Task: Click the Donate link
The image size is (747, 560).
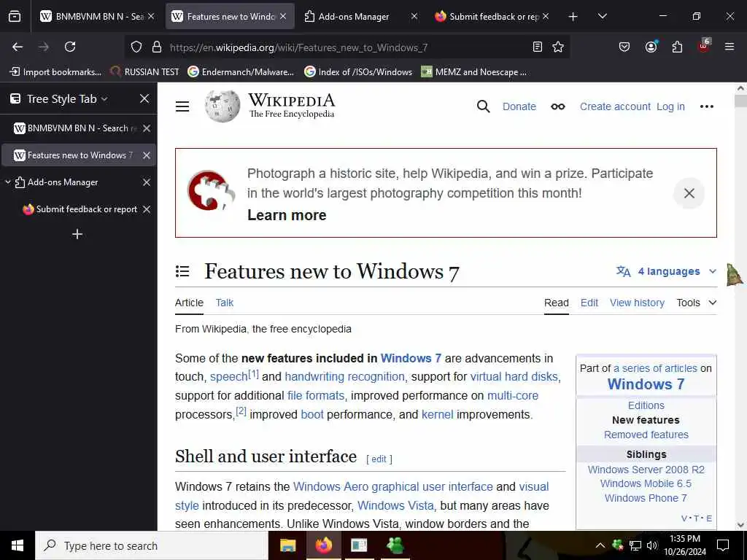Action: [x=519, y=106]
